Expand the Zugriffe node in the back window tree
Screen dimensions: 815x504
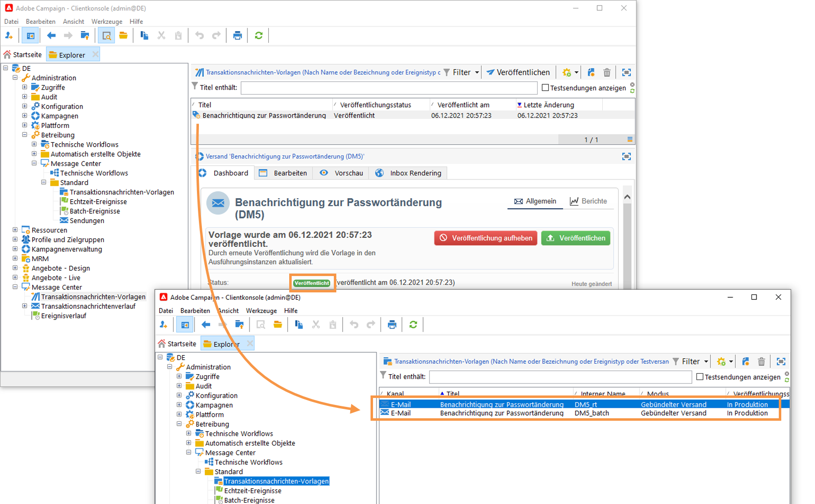25,87
